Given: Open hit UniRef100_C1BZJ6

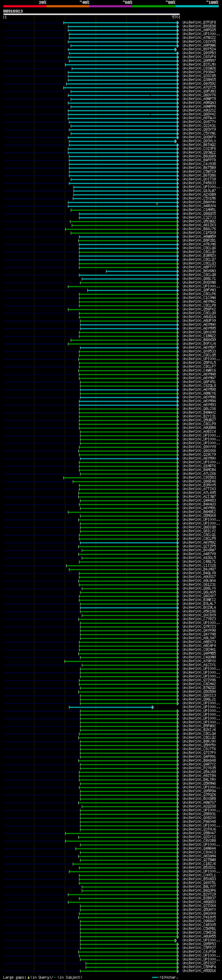Looking at the screenshot, I should [199, 864].
